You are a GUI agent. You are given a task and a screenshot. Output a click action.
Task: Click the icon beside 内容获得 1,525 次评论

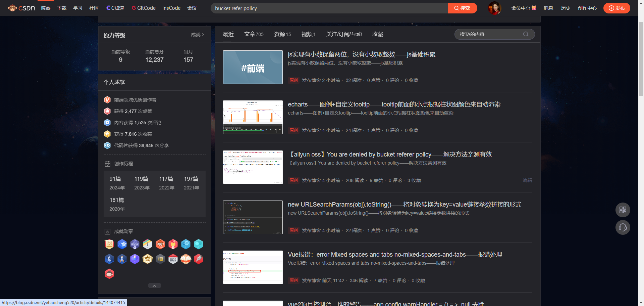107,123
